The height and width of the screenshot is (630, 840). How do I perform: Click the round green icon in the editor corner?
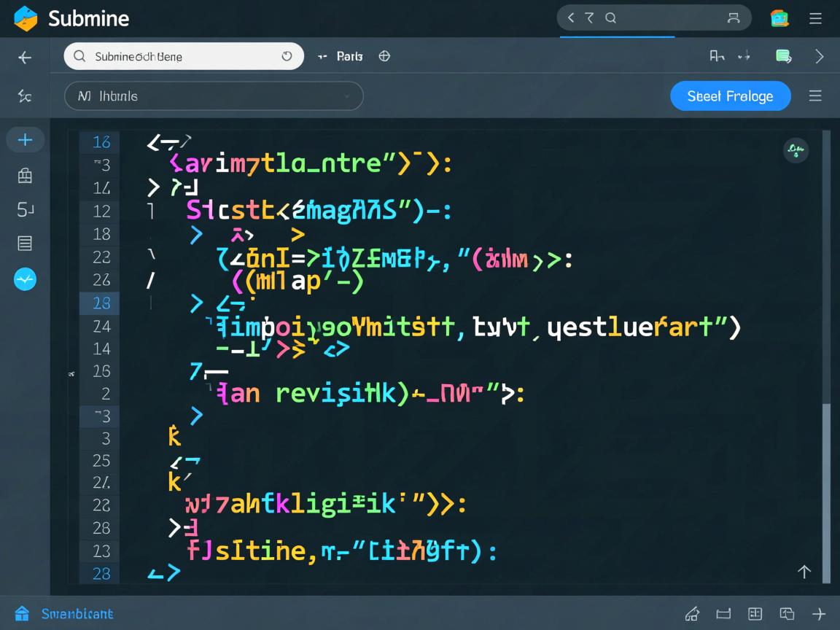pos(795,150)
